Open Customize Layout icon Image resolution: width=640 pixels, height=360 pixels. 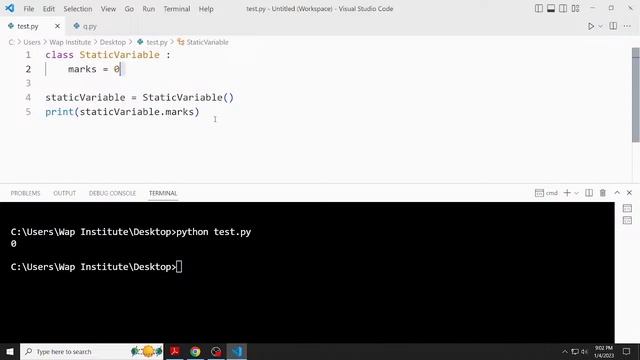pos(576,9)
